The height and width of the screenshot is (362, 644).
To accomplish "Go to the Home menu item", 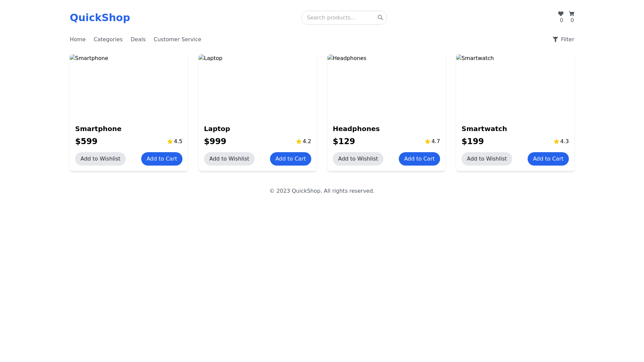I will click(77, 40).
